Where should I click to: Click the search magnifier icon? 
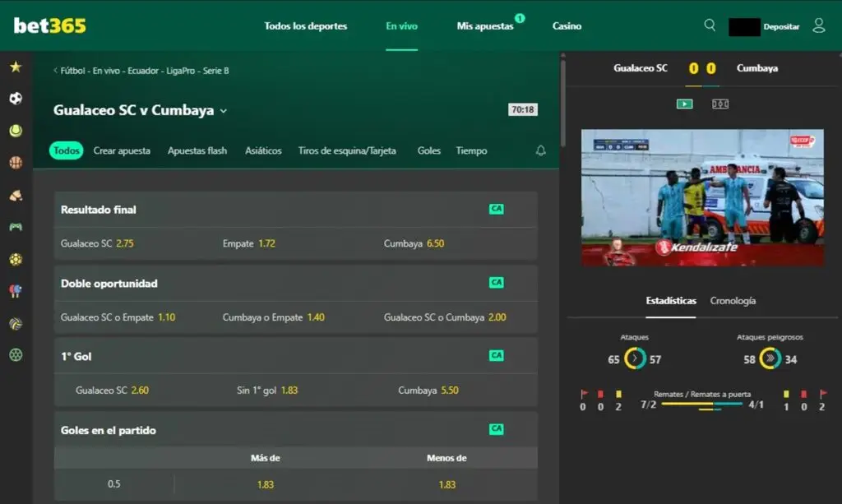coord(710,25)
